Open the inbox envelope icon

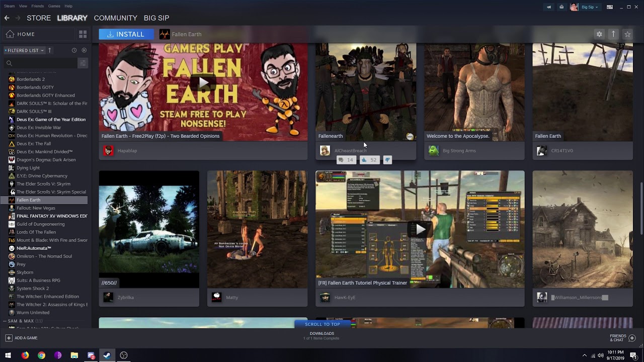click(x=561, y=7)
